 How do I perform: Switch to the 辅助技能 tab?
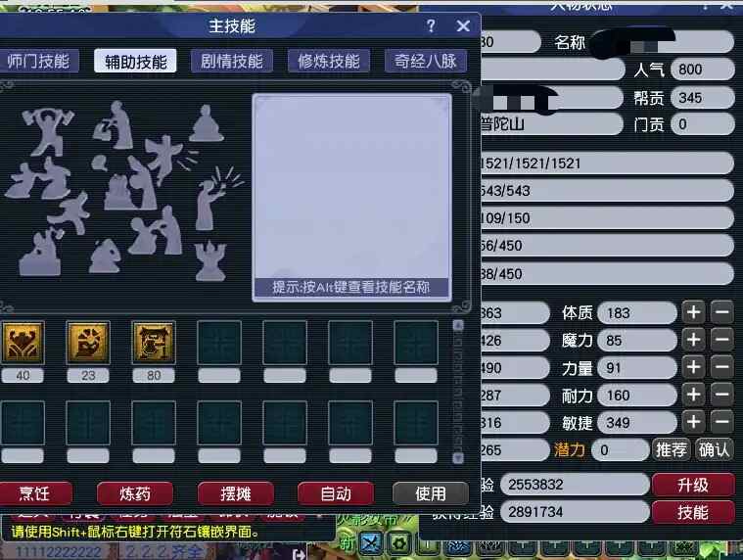click(x=135, y=61)
